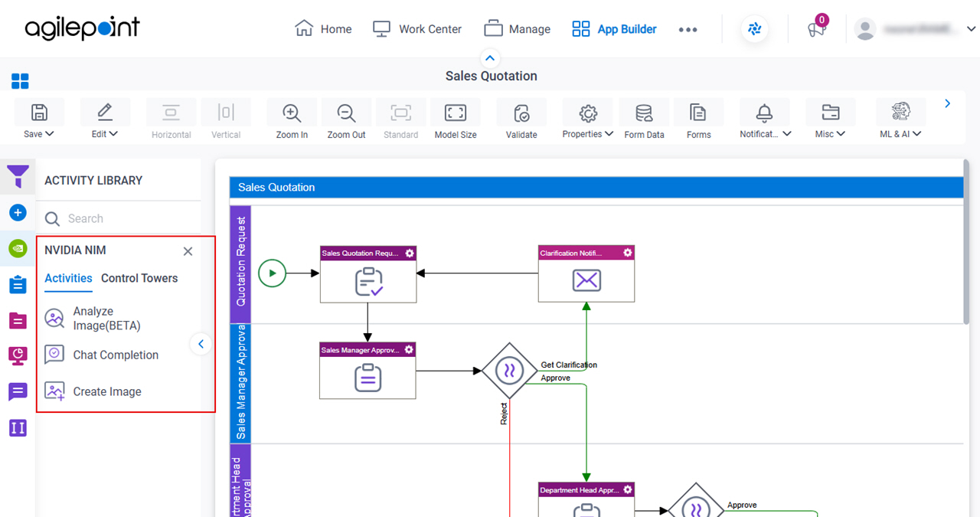Click the blue plus sidebar icon
Viewport: 980px width, 517px height.
(18, 212)
